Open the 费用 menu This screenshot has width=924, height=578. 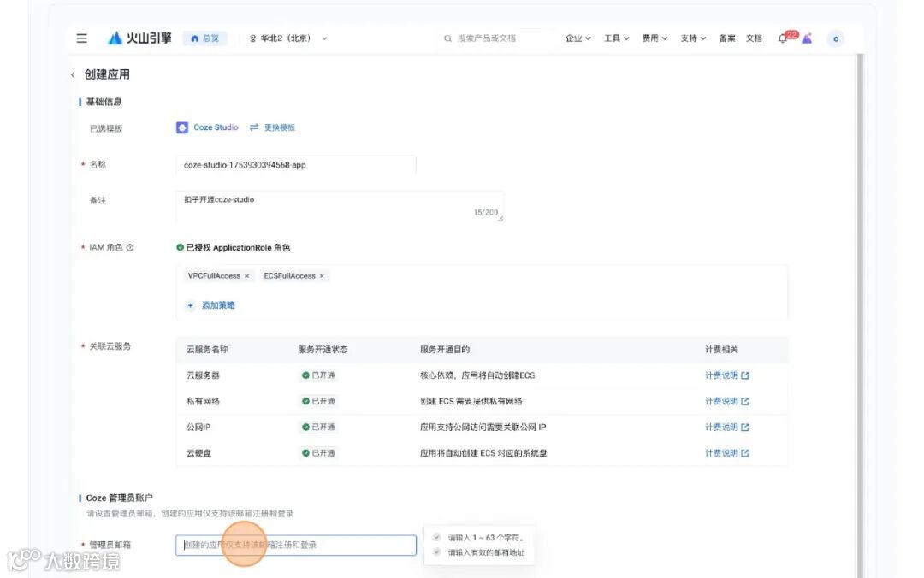point(654,38)
